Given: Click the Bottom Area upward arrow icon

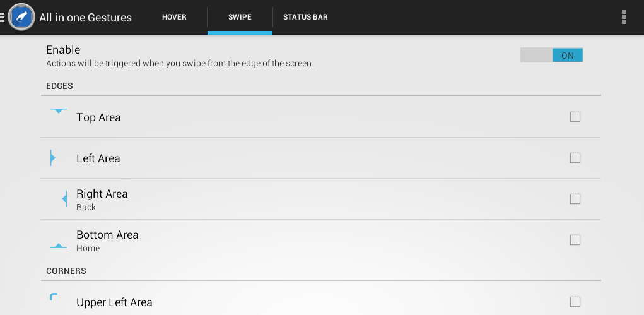Looking at the screenshot, I should pos(58,246).
